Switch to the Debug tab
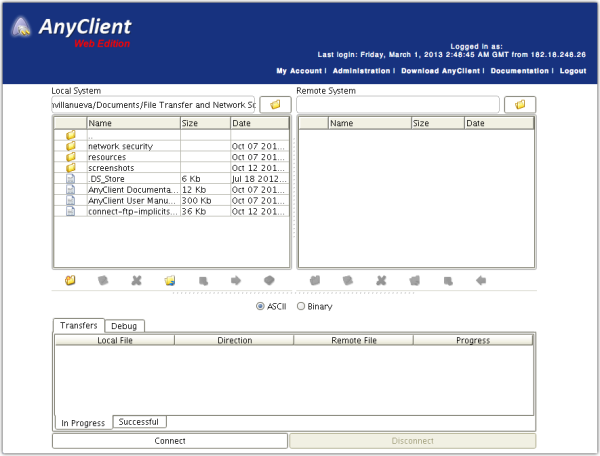This screenshot has height=456, width=600. pyautogui.click(x=125, y=326)
